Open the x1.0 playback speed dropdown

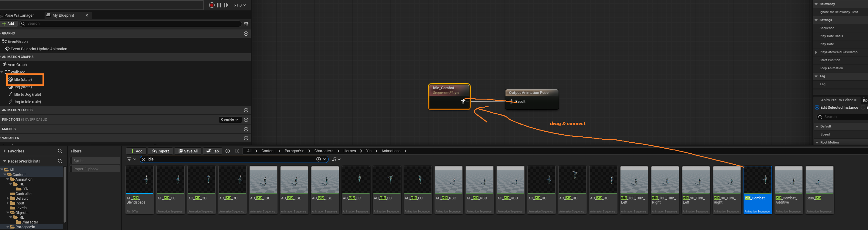[240, 5]
